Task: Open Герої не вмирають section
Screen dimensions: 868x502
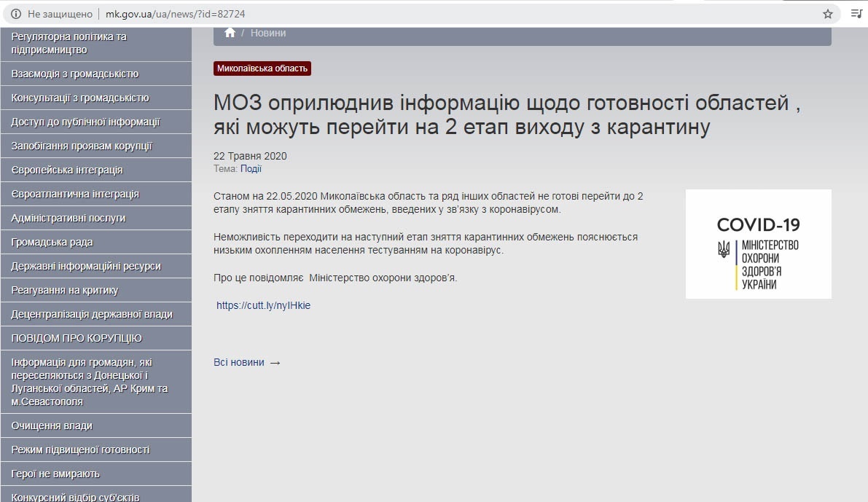Action: (x=96, y=474)
